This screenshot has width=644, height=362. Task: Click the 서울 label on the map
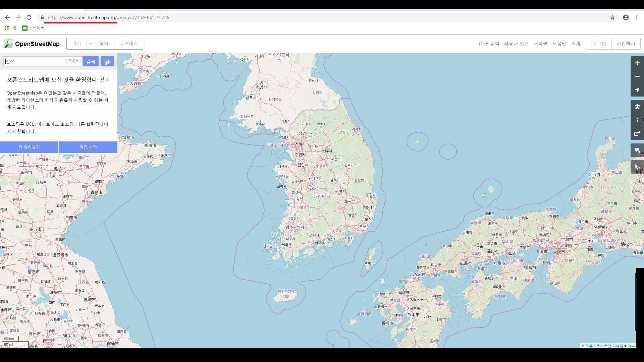click(299, 144)
